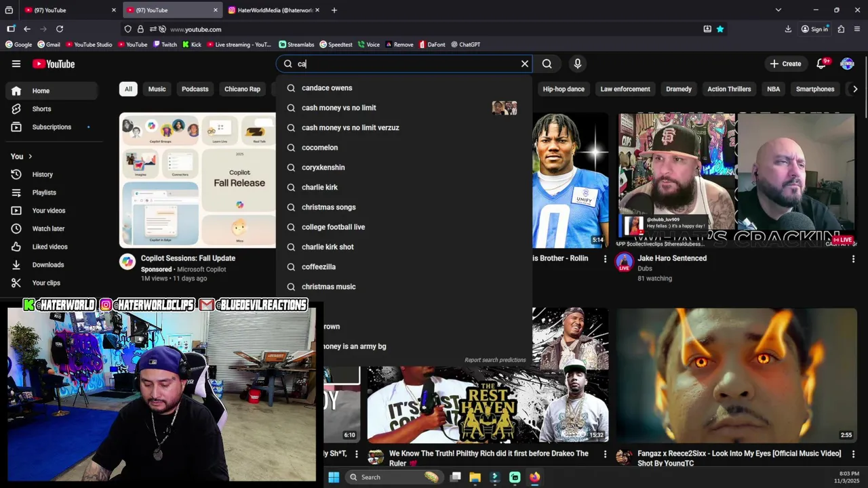The height and width of the screenshot is (488, 868).
Task: Open the Jake Haro Sentenced live thumbnail
Action: coord(736,180)
